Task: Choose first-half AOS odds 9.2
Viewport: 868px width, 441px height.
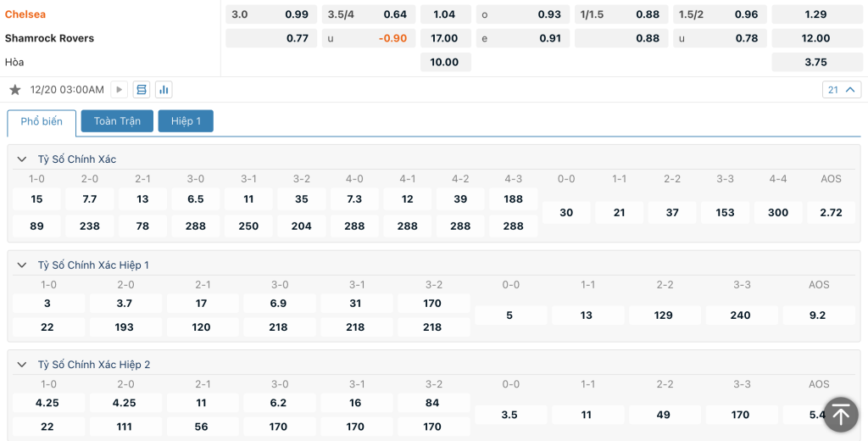Action: coord(818,315)
